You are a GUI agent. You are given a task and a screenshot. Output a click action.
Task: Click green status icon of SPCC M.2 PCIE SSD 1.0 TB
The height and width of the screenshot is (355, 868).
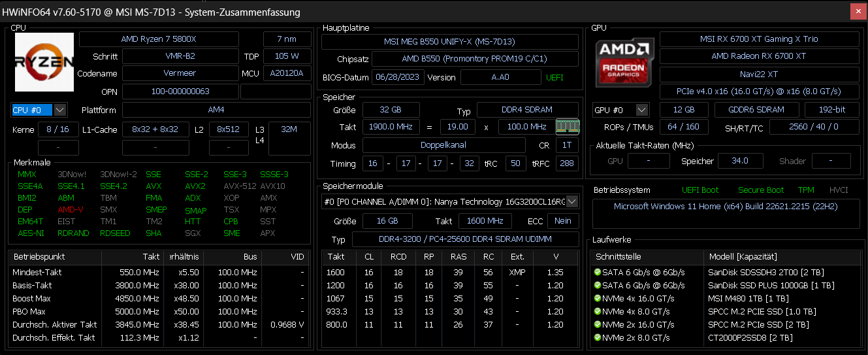tap(597, 311)
